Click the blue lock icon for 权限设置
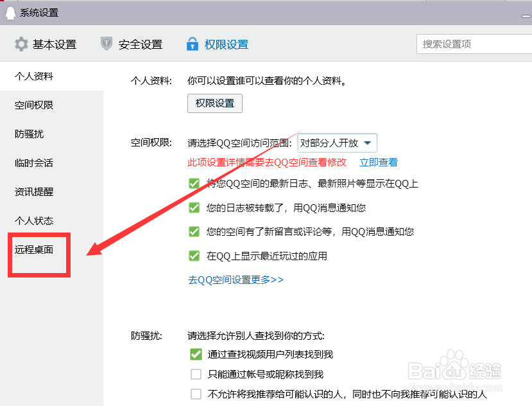Screen dimensions: 532x406 pos(193,44)
